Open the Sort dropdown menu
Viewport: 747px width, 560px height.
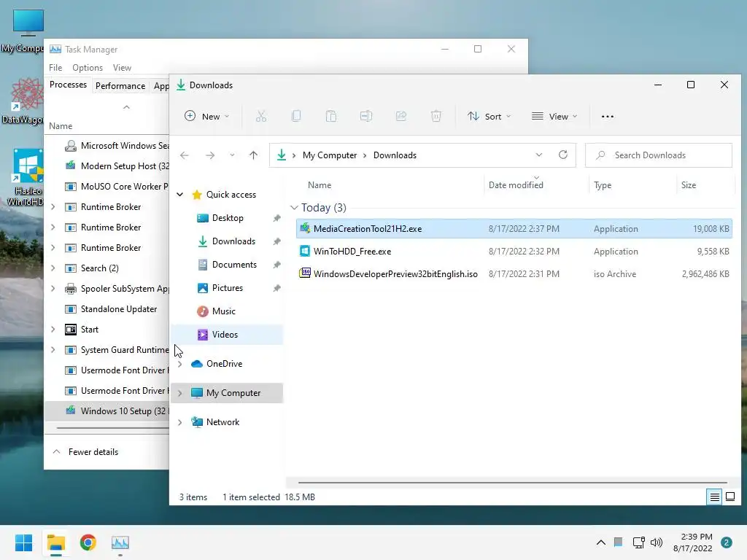489,116
